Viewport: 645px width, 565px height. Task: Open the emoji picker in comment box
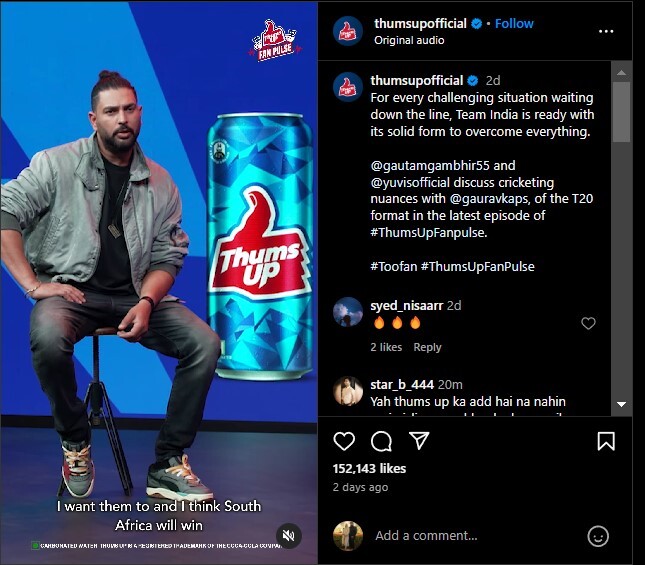point(598,536)
